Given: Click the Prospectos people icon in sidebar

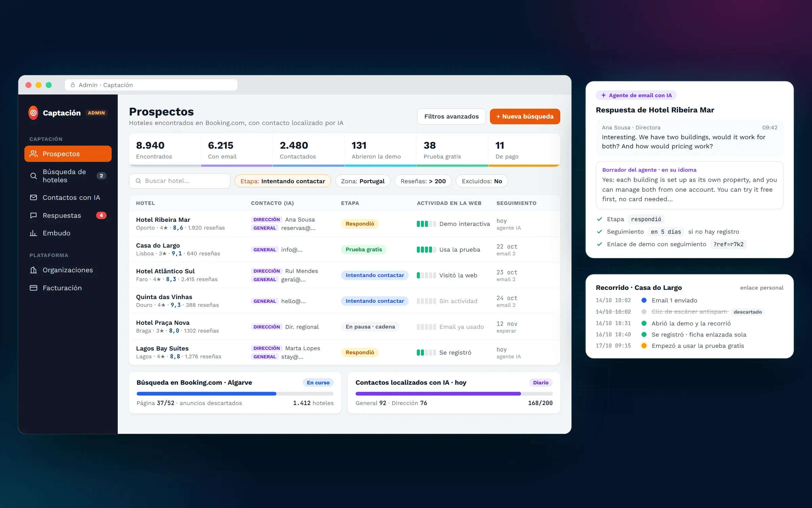Looking at the screenshot, I should [x=33, y=154].
